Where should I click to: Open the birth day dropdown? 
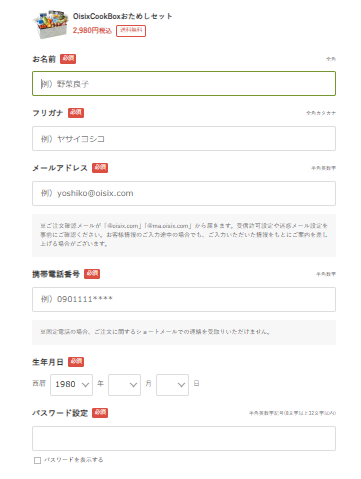(x=172, y=385)
